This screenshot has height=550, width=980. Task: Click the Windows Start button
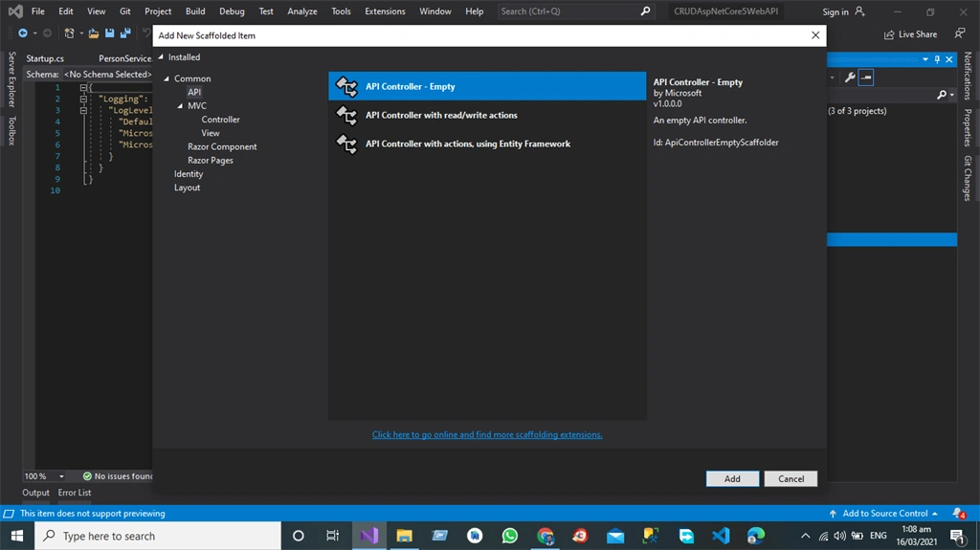tap(17, 536)
